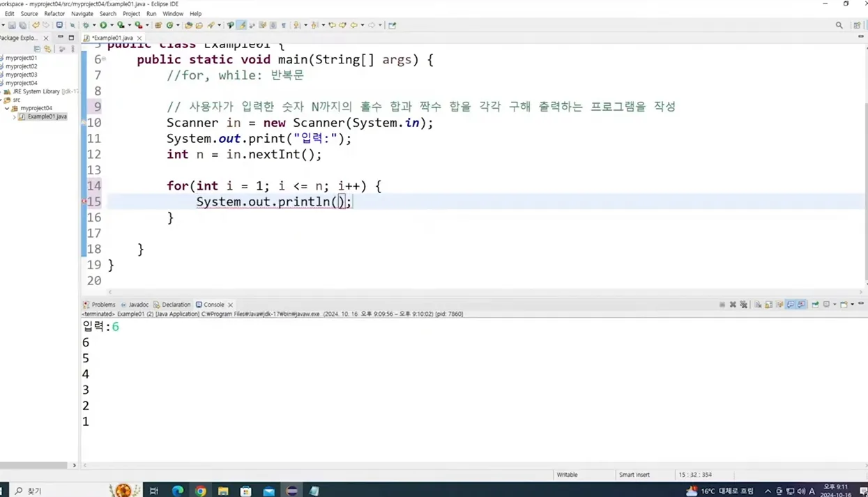Jump to Last Edit Location icon
Image resolution: width=868 pixels, height=497 pixels.
pyautogui.click(x=332, y=25)
